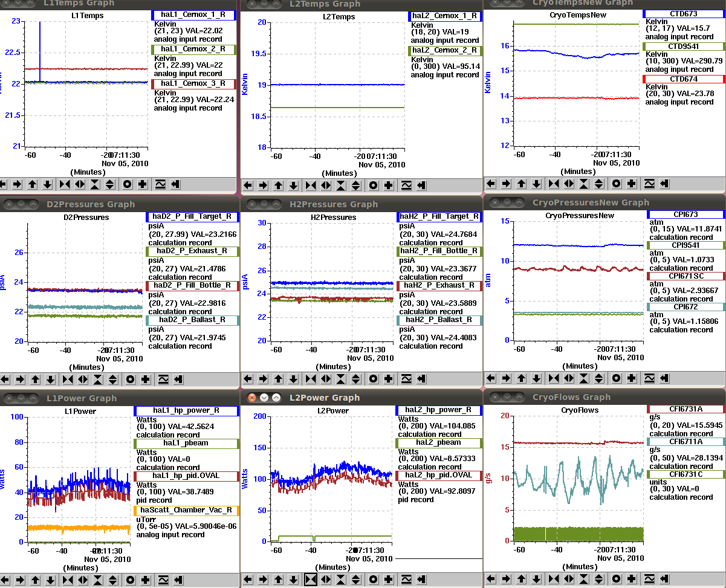Viewport: 726px width, 588px height.
Task: Click the H2Pressures Graph window title bar
Action: 361,204
